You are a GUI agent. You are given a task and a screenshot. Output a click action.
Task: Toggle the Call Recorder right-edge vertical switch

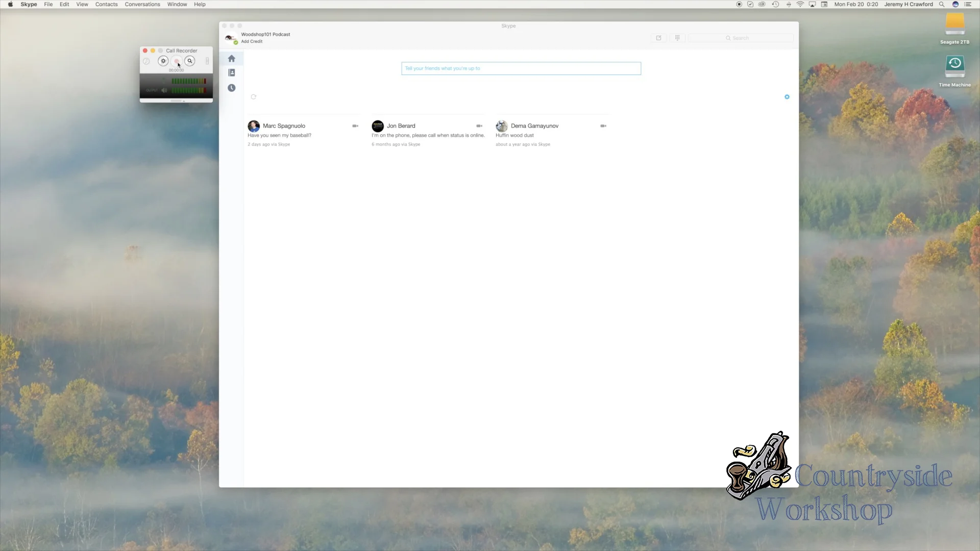pos(207,61)
